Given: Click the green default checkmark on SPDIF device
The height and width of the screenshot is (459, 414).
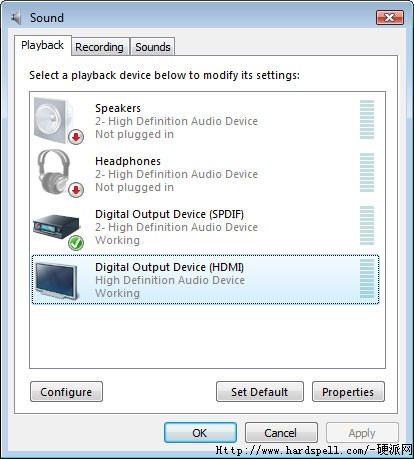Looking at the screenshot, I should [76, 243].
